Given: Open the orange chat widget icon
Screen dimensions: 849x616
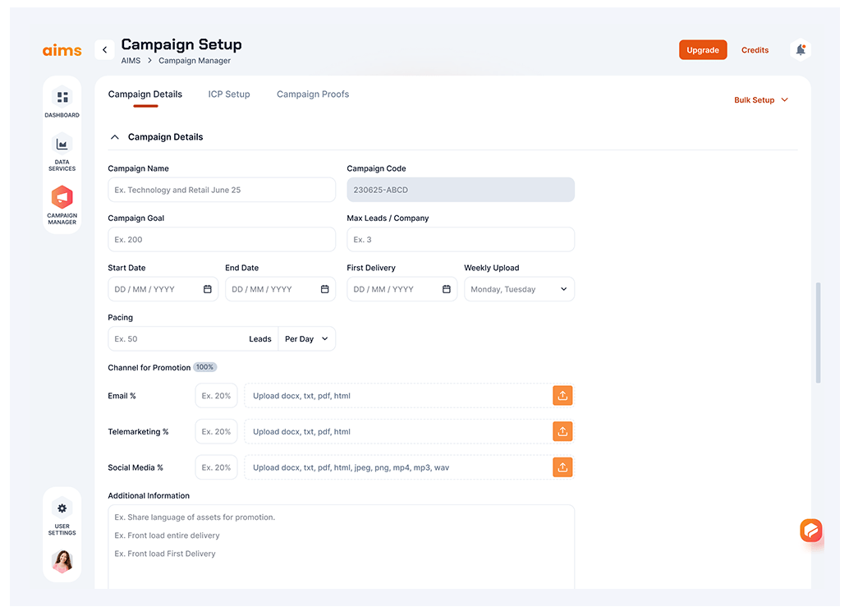Looking at the screenshot, I should pyautogui.click(x=810, y=531).
